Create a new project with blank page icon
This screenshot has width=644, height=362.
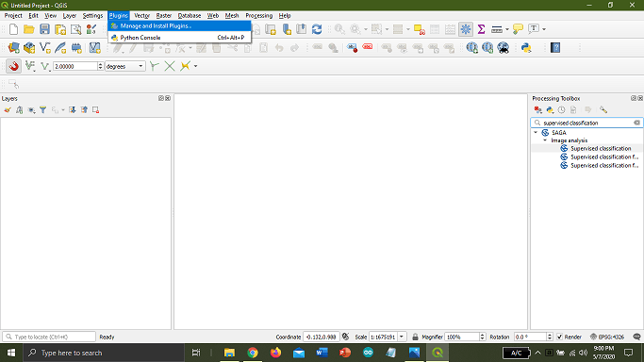click(13, 29)
